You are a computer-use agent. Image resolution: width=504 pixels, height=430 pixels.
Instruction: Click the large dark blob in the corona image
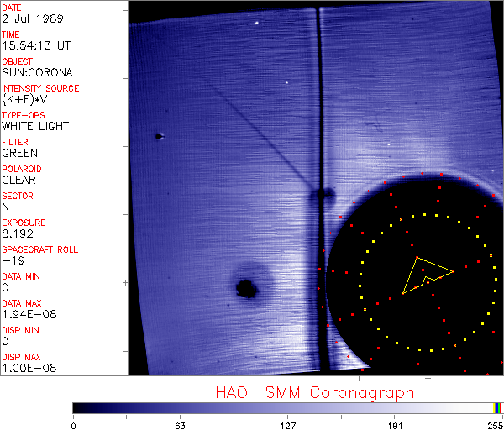(247, 288)
